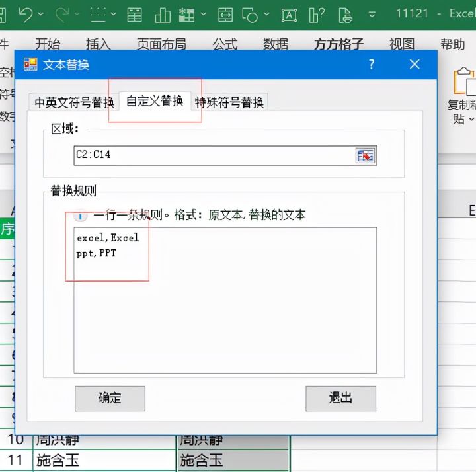Click the print preview document icon
The width and height of the screenshot is (476, 472).
(346, 15)
